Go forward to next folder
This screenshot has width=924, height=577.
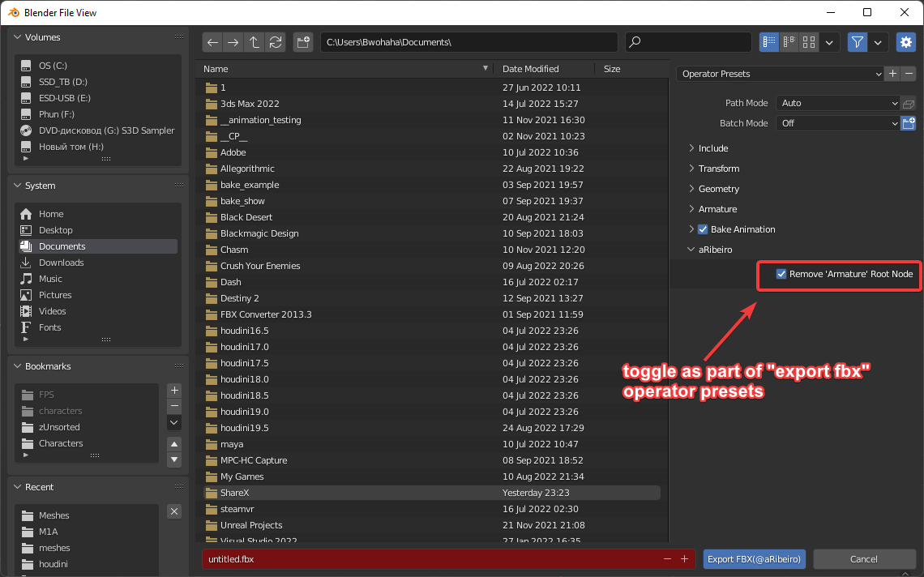233,42
